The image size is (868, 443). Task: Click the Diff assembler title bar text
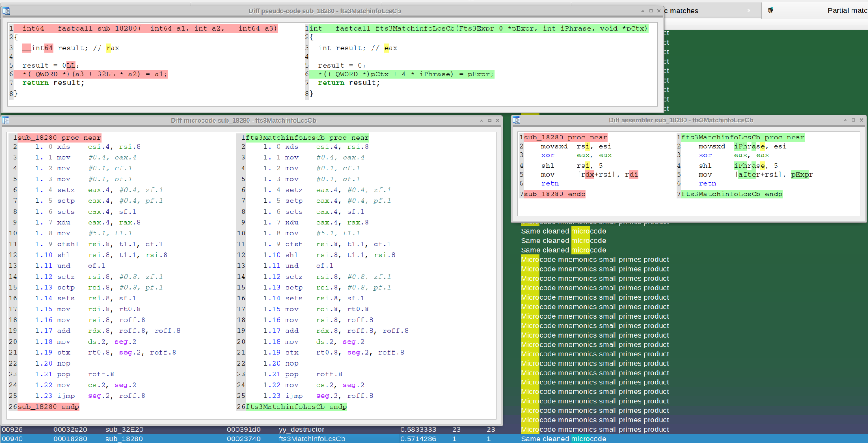[x=681, y=120]
